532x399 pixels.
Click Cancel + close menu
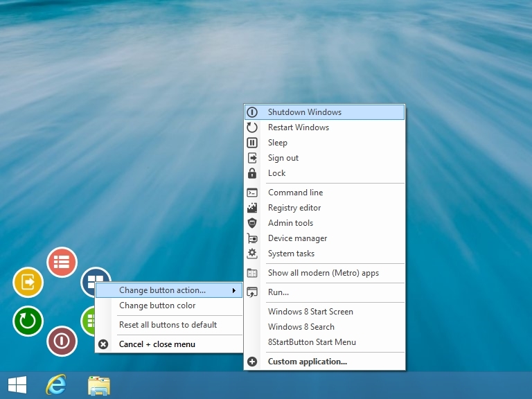click(169, 344)
